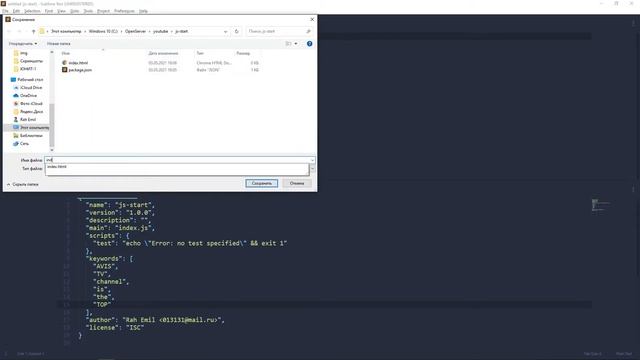
Task: Click the Сеть network icon in sidebar
Action: pos(16,144)
